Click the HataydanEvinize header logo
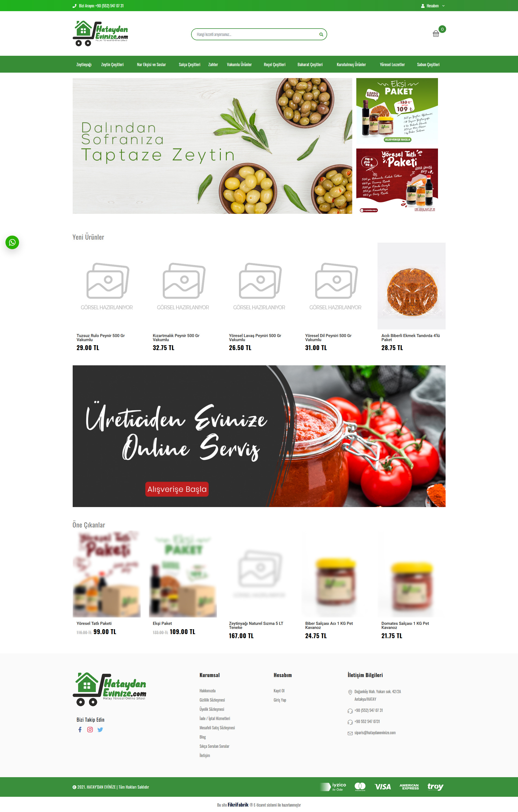The width and height of the screenshot is (518, 812). point(100,33)
